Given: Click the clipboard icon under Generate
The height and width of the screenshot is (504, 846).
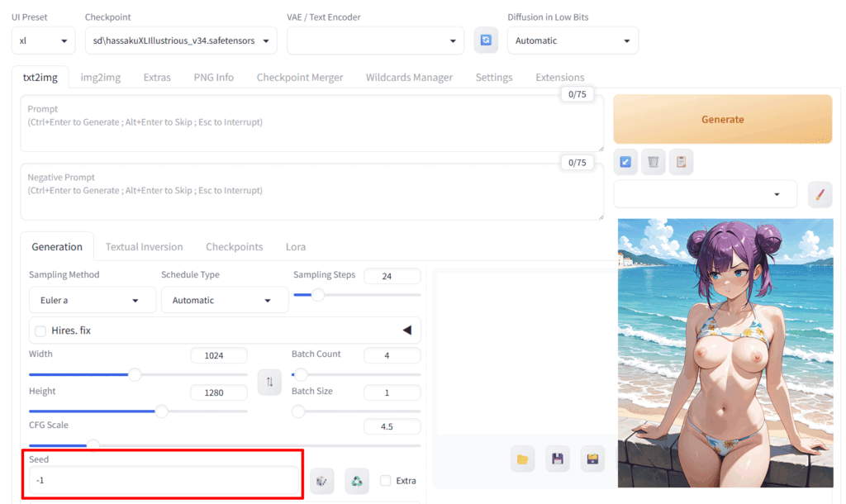Looking at the screenshot, I should [x=681, y=162].
